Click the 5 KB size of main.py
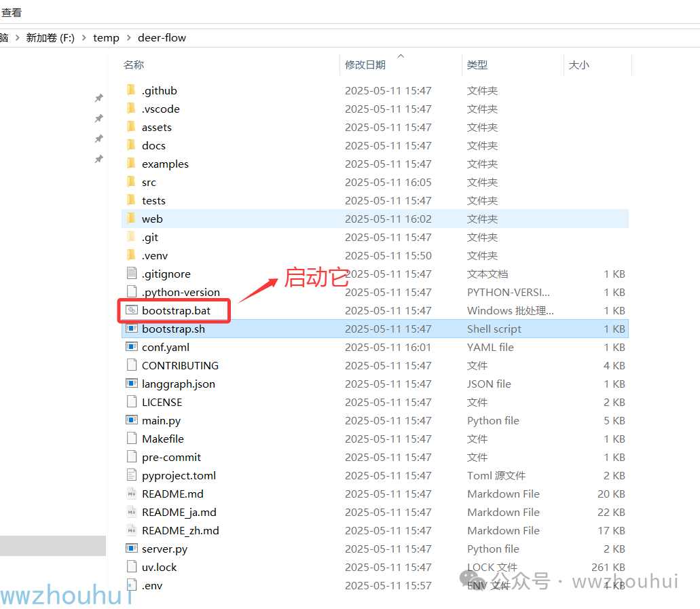Viewport: 700px width, 609px height. 614,420
